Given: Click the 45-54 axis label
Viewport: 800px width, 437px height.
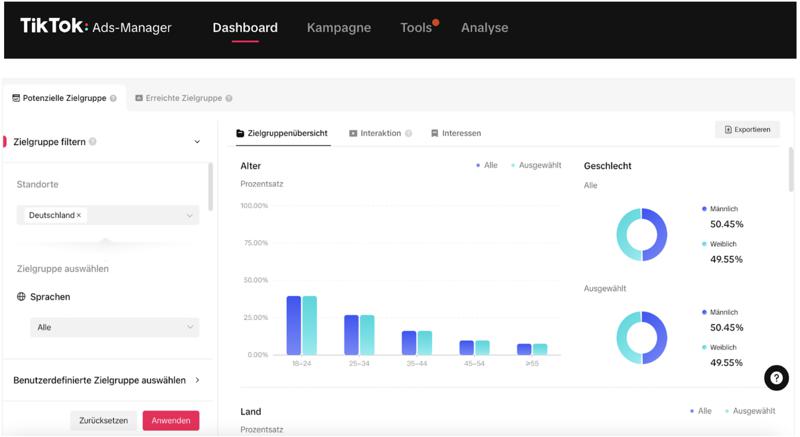Looking at the screenshot, I should [474, 364].
